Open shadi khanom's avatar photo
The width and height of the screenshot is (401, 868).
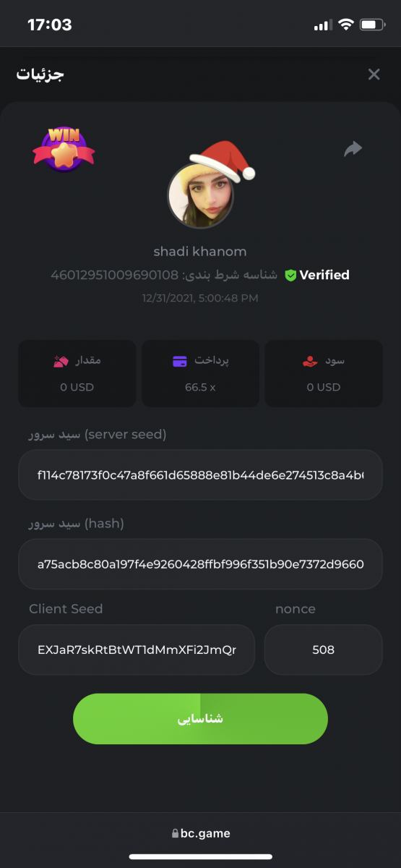click(200, 195)
